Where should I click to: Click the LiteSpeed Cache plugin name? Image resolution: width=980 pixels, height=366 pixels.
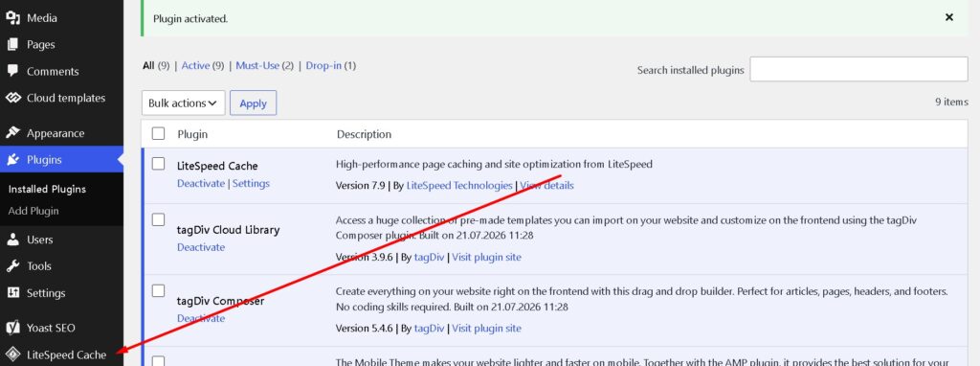tap(217, 166)
